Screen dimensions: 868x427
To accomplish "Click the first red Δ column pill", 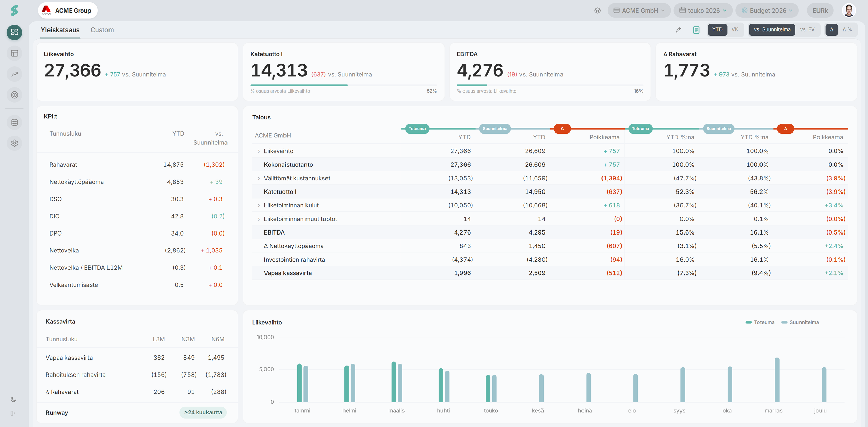I will [562, 129].
